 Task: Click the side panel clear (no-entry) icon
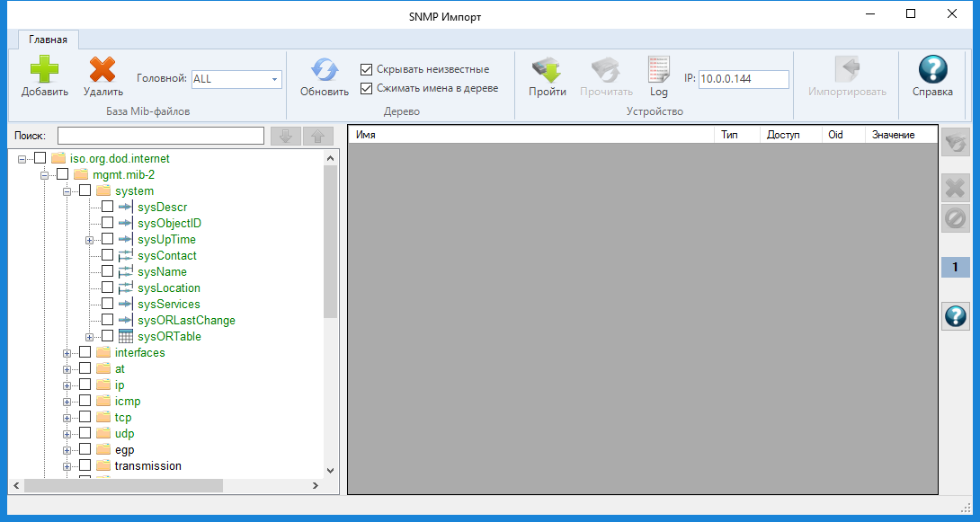(x=955, y=218)
